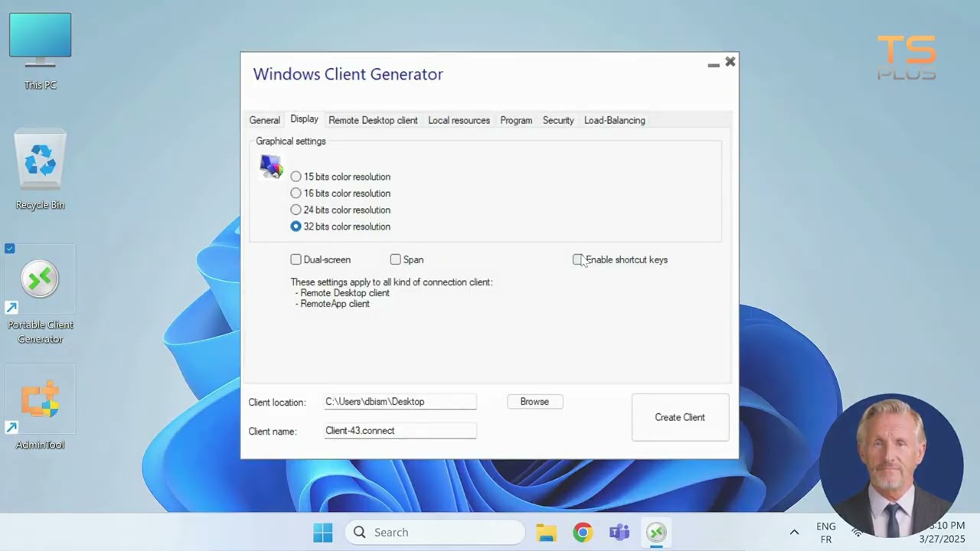Click the Display tab

click(x=304, y=119)
